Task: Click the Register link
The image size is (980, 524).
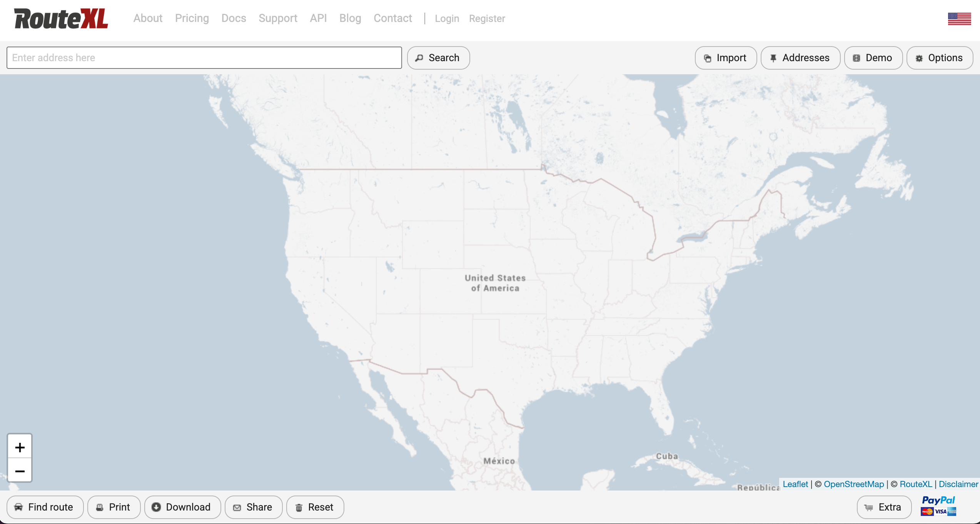Action: coord(486,18)
